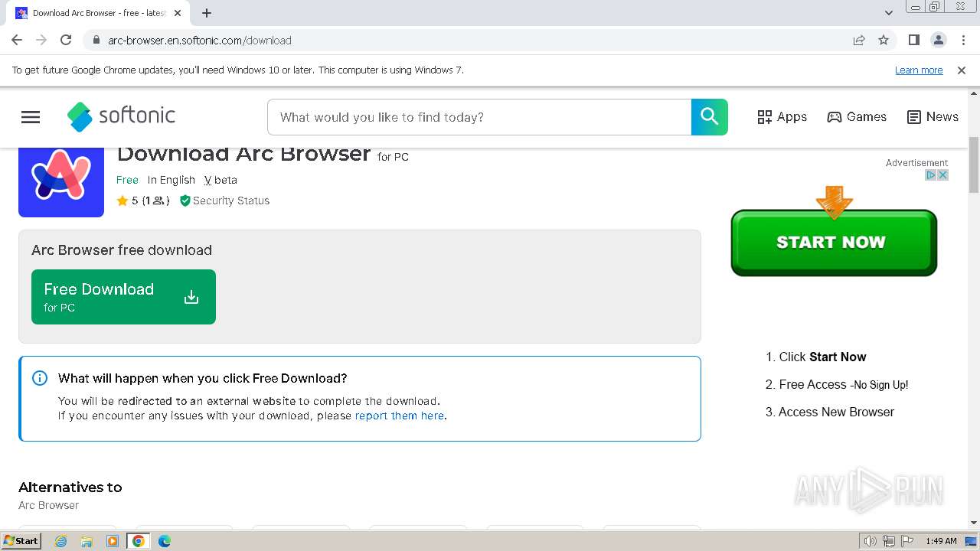Screen dimensions: 980x551
Task: Follow the 'report them here' link
Action: (x=399, y=416)
